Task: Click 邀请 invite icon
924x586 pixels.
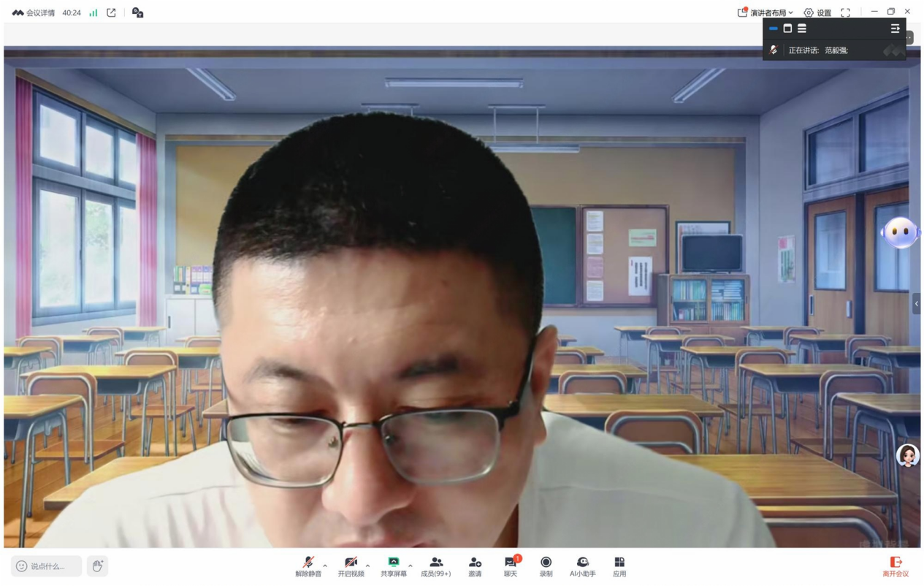Action: pos(475,566)
